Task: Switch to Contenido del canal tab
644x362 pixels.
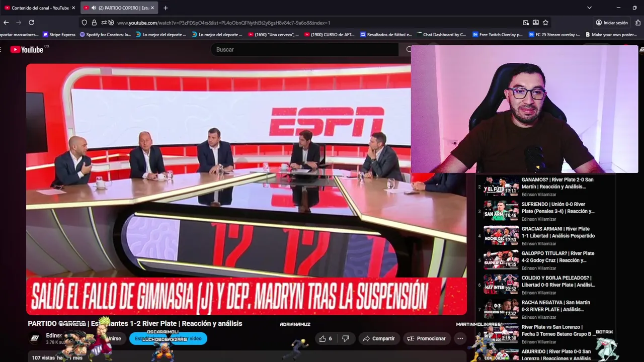Action: [x=39, y=8]
